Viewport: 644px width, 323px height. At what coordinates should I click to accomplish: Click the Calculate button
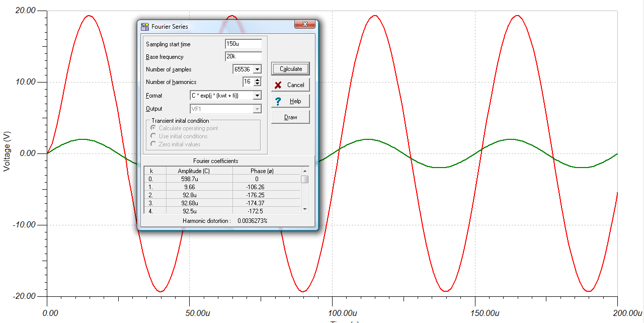point(290,69)
